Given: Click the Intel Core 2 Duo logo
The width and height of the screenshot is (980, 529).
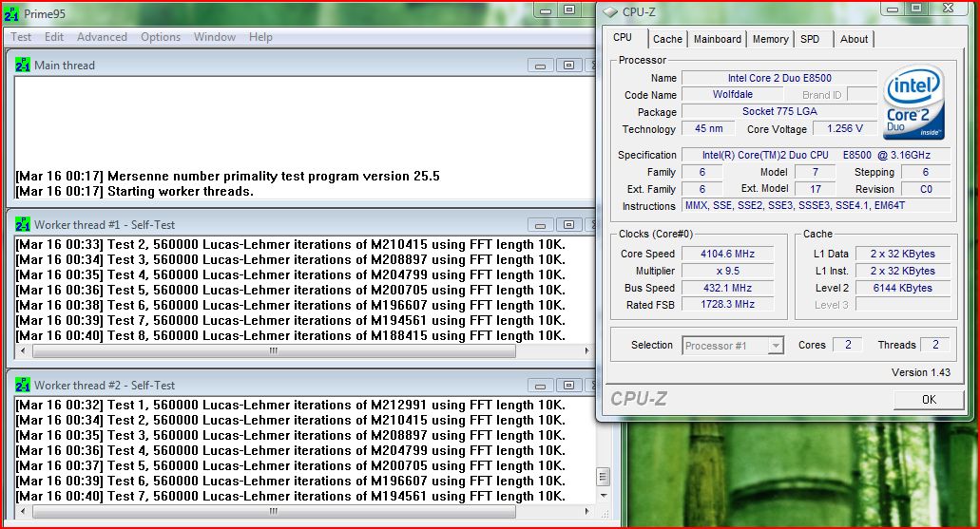Looking at the screenshot, I should (913, 103).
